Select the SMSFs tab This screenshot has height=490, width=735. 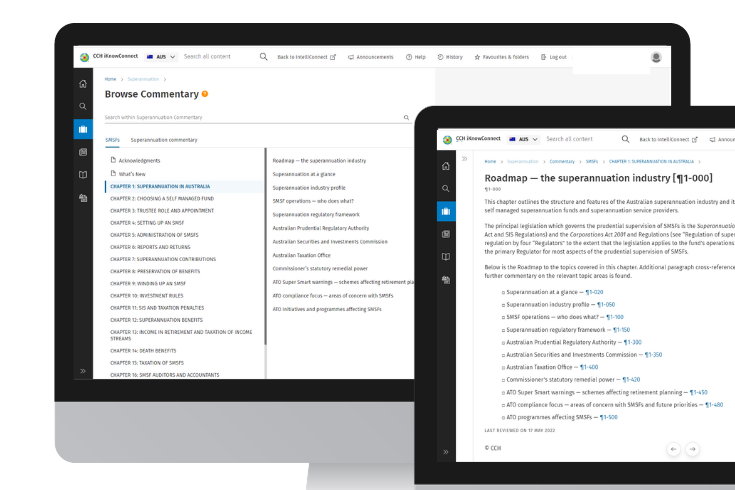coord(112,140)
